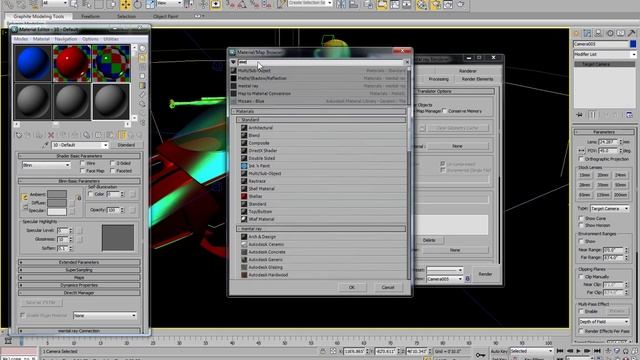This screenshot has width=640, height=360.
Task: Open the Material Editor icon in main toolbar
Action: [x=422, y=4]
